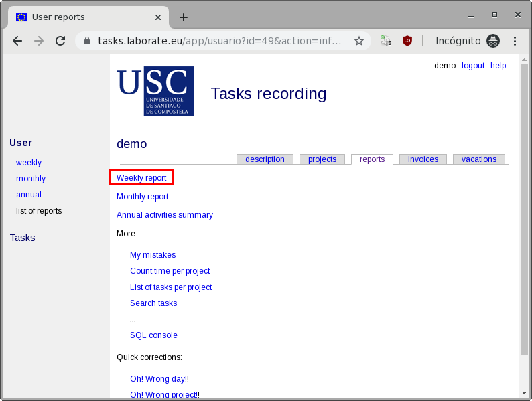Click the scrollbar down arrow
The height and width of the screenshot is (401, 532).
tap(524, 393)
